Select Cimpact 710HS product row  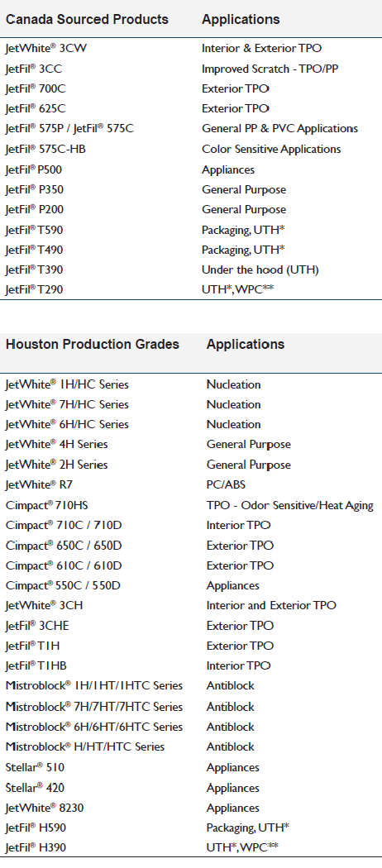[191, 505]
